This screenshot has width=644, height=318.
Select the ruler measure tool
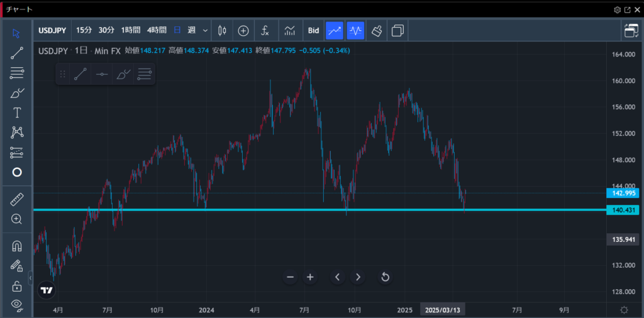(x=16, y=200)
